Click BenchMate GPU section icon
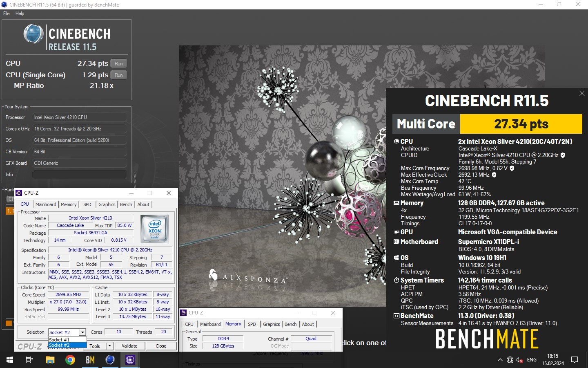The image size is (588, 368). coord(396,232)
